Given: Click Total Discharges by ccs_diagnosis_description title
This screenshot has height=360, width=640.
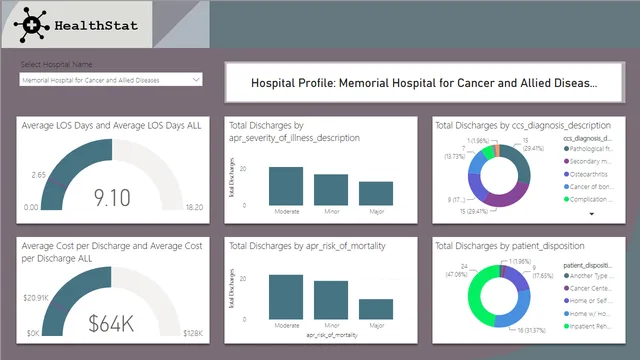Looking at the screenshot, I should (x=523, y=126).
